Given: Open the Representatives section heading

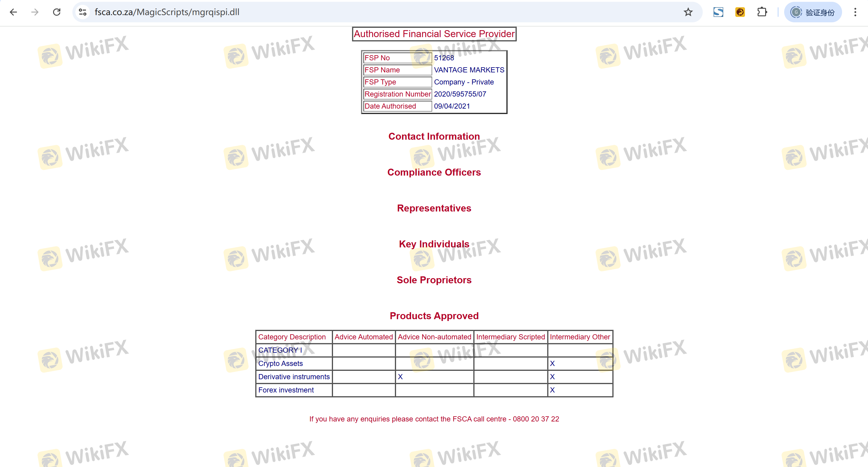Looking at the screenshot, I should 434,208.
